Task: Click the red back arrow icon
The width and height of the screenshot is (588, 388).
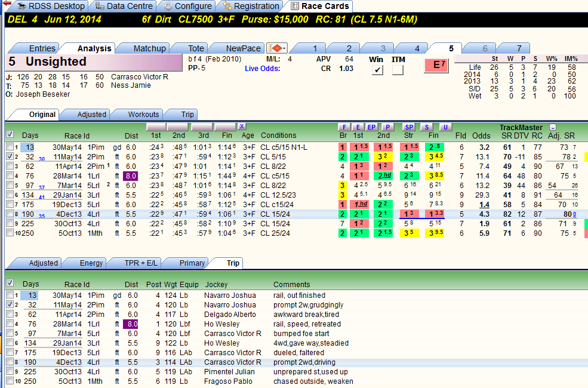Action: [6, 4]
